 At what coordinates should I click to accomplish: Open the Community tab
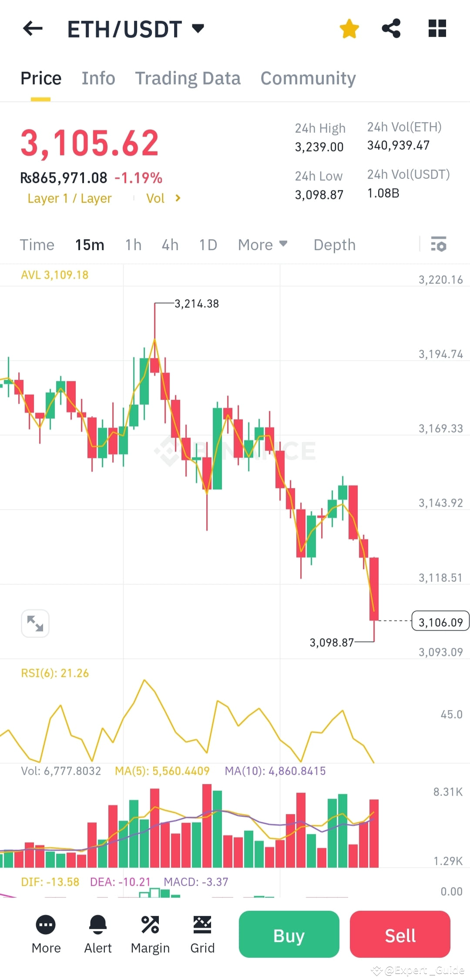click(x=308, y=78)
